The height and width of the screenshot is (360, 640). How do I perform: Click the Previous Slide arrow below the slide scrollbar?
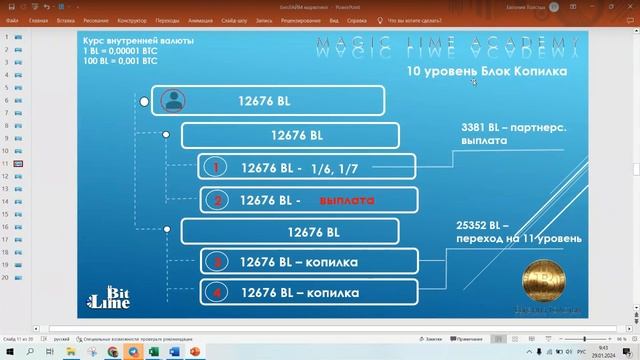point(636,315)
